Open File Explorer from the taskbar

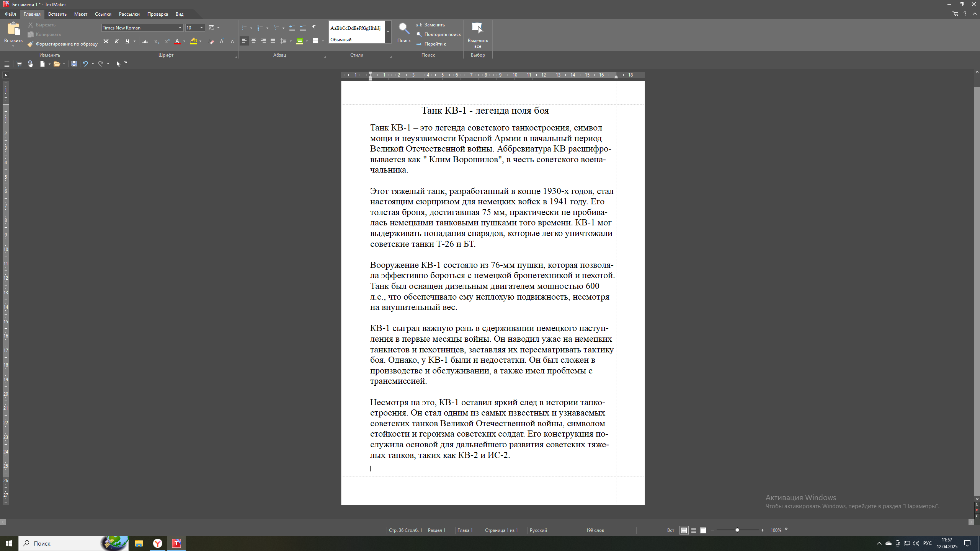139,543
